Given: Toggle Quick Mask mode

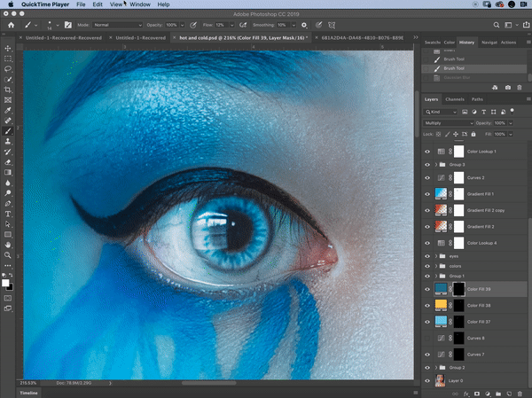Looking at the screenshot, I should 8,298.
